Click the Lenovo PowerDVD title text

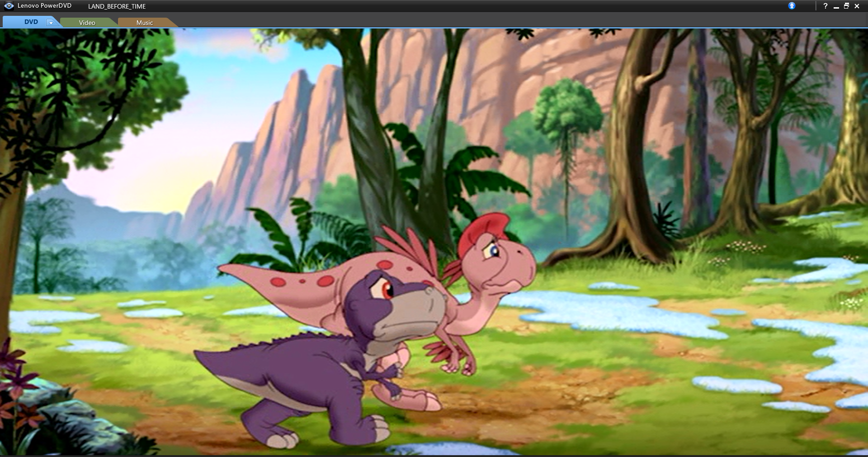[44, 6]
